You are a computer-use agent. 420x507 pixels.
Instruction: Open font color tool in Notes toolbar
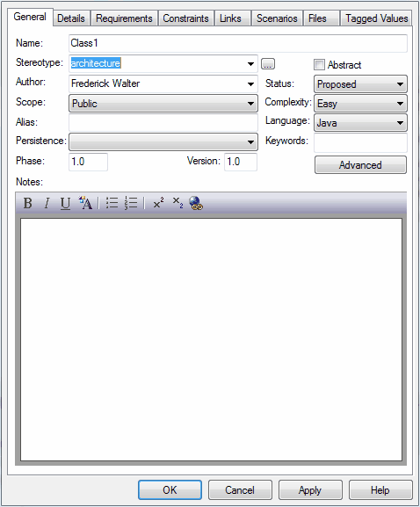[85, 203]
